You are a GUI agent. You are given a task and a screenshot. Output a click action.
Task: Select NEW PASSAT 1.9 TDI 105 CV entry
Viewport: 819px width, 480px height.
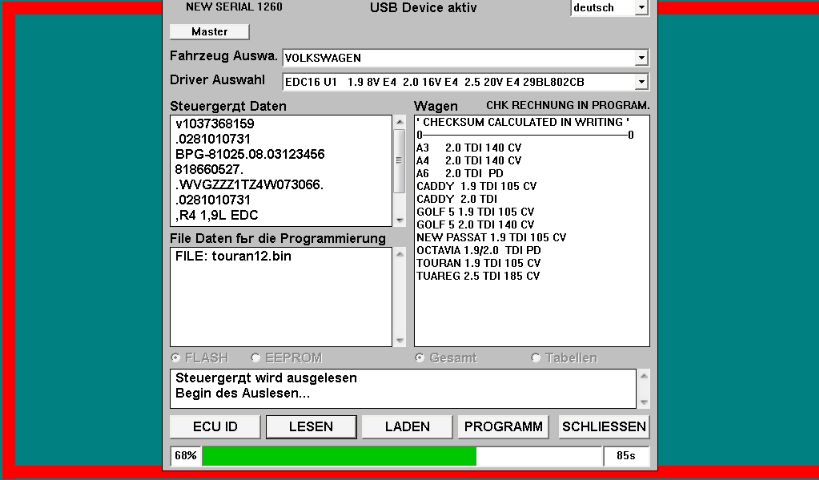point(491,238)
